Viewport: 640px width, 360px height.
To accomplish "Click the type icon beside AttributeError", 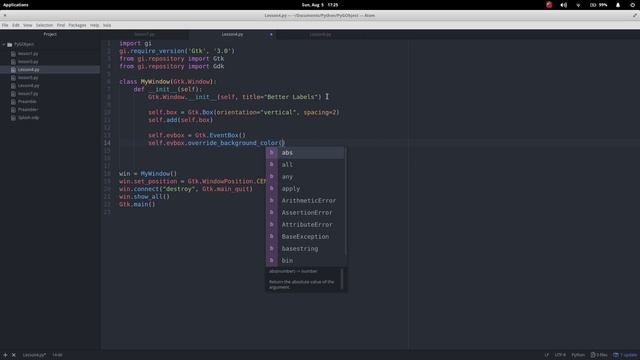I will tap(271, 224).
